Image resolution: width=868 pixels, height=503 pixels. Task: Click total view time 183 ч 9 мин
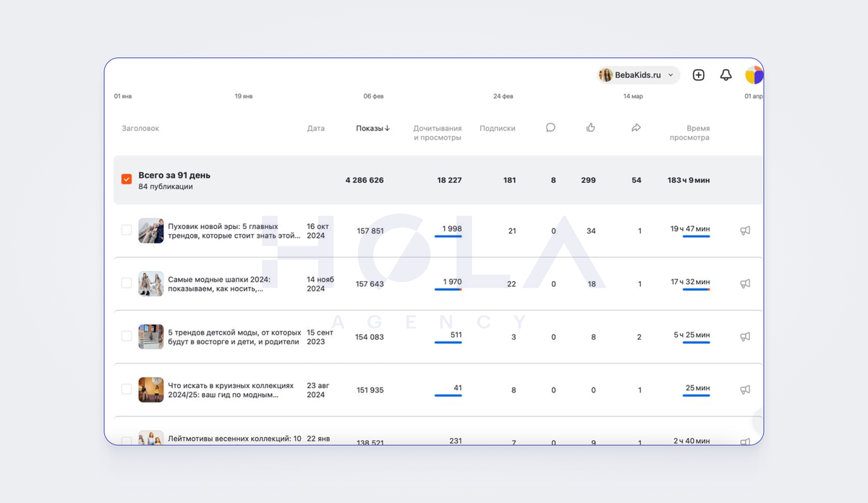[689, 180]
